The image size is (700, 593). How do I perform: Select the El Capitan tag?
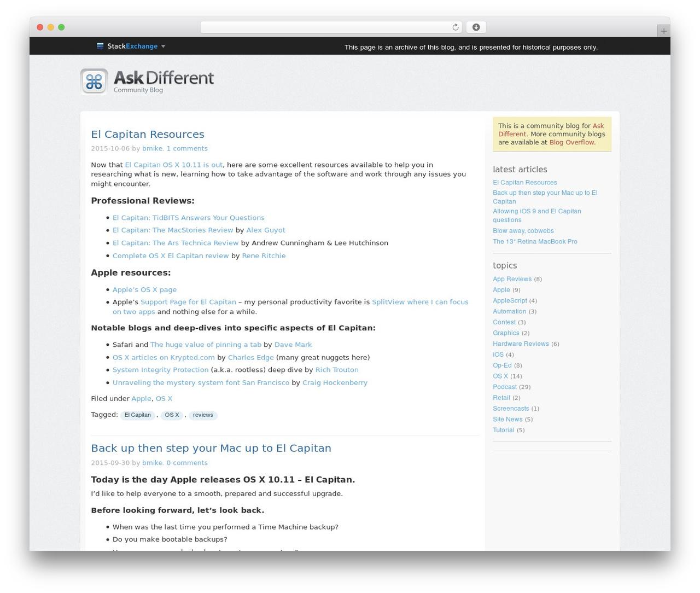tap(137, 415)
